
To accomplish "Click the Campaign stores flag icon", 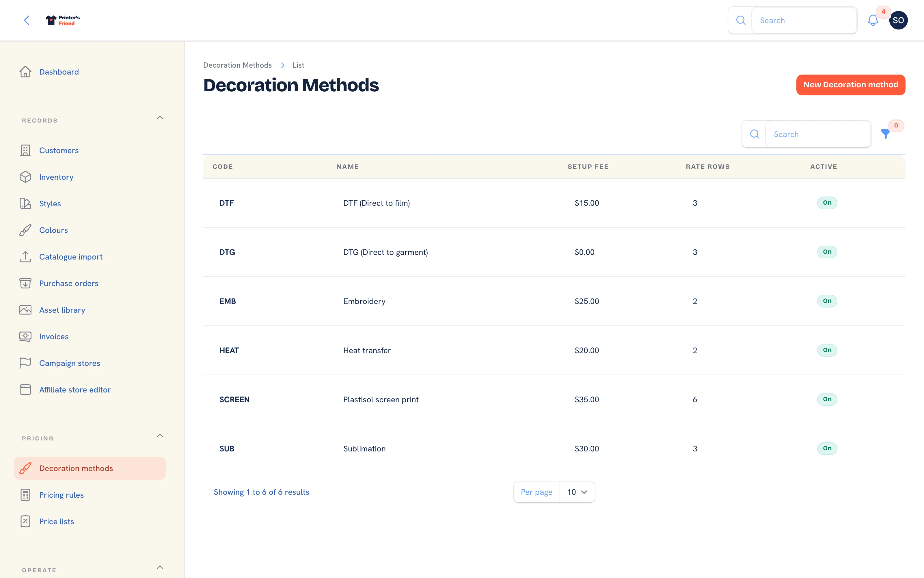I will point(26,363).
